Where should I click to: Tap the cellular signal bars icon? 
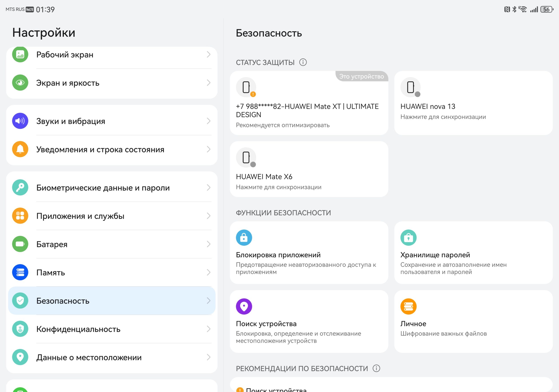click(534, 9)
